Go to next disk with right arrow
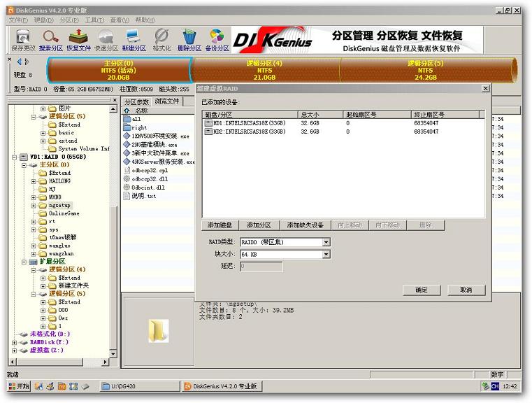This screenshot has height=403, width=532. (x=27, y=62)
